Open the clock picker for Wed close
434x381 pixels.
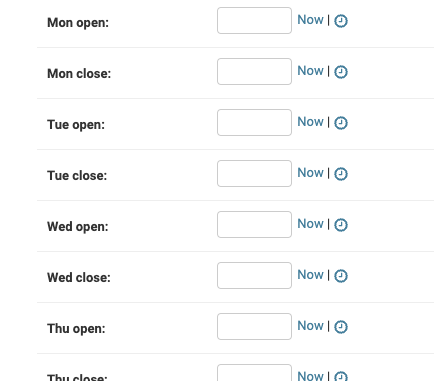[341, 276]
